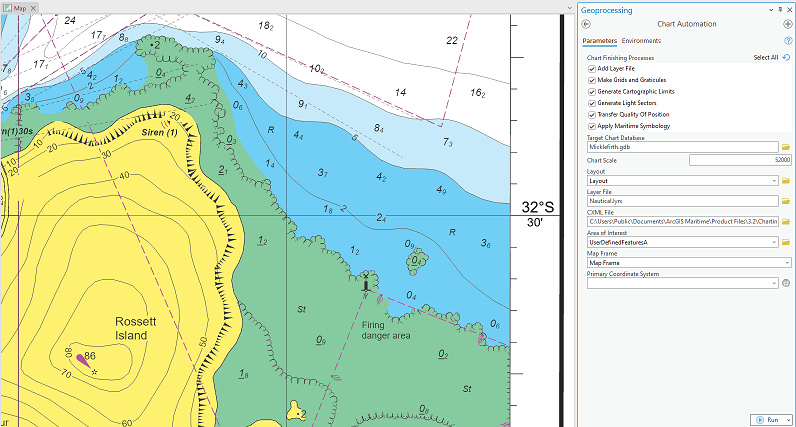Switch to the Environments tab
Image resolution: width=796 pixels, height=427 pixels.
pos(641,41)
